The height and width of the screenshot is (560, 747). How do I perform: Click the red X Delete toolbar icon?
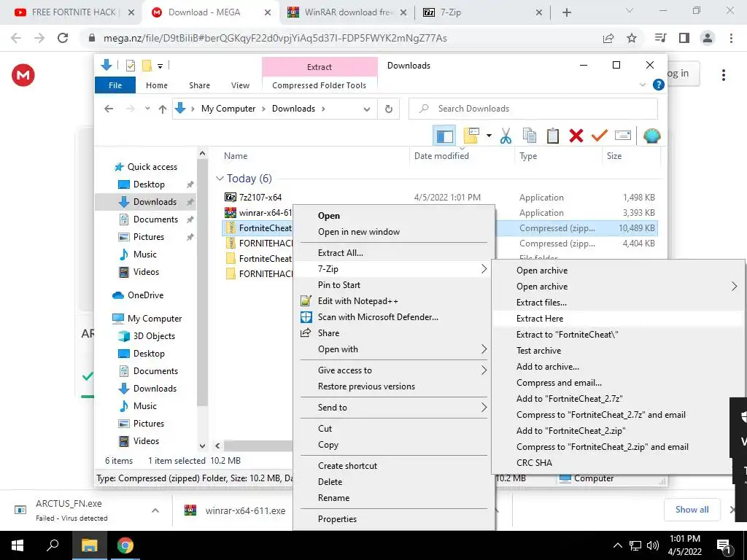(576, 136)
